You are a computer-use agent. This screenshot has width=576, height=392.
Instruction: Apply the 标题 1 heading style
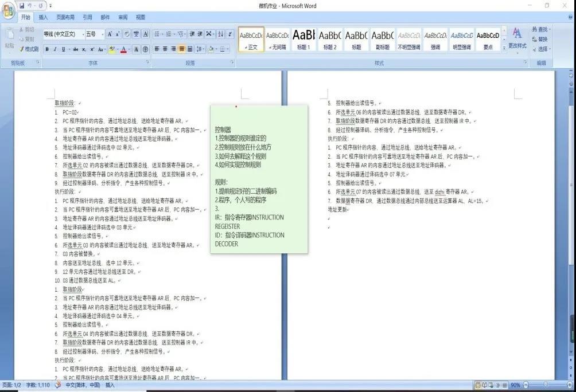tap(302, 39)
